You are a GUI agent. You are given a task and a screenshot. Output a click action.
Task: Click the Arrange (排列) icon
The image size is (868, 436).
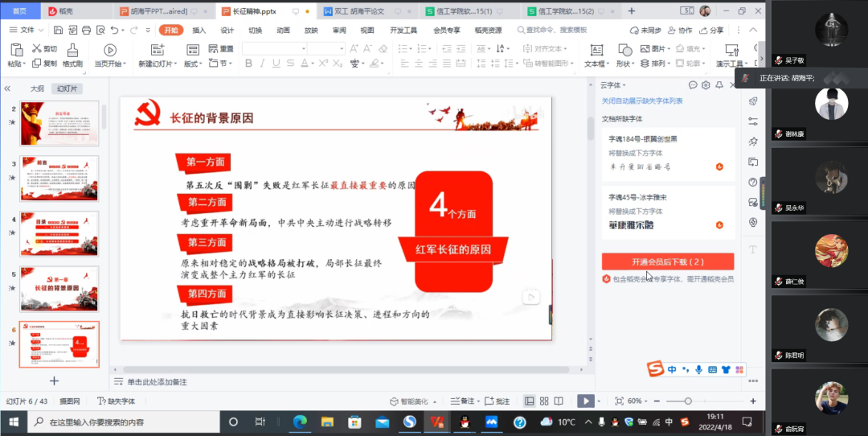click(x=645, y=64)
